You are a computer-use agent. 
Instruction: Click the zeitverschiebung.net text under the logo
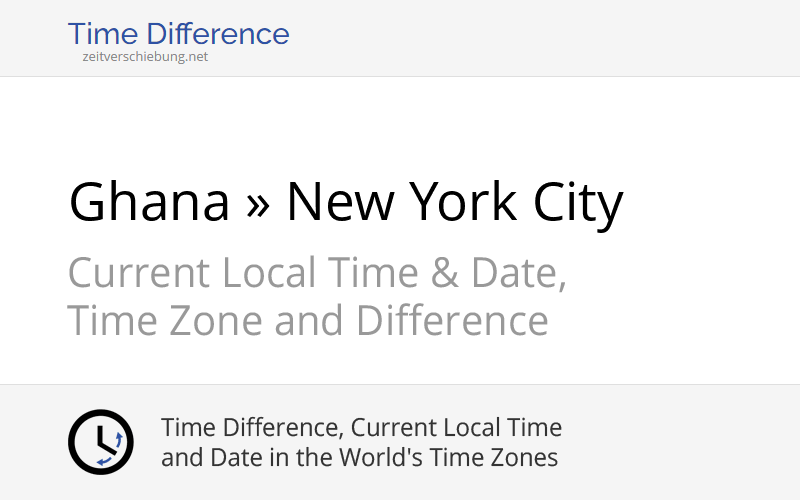145,57
